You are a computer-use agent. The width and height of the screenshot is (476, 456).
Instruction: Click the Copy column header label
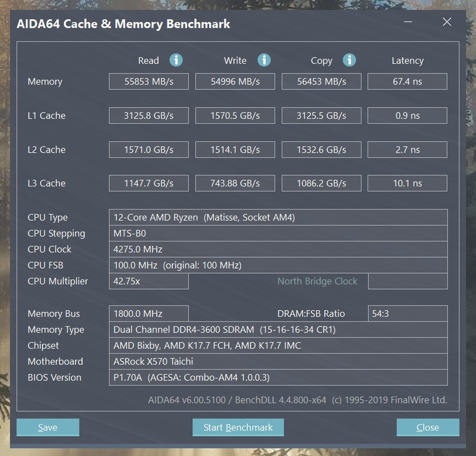point(322,61)
